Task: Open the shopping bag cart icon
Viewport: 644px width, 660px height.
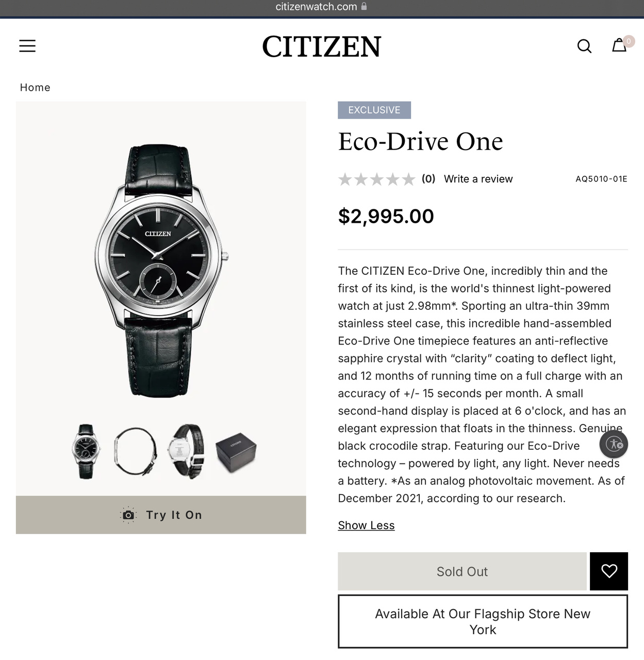Action: tap(619, 45)
